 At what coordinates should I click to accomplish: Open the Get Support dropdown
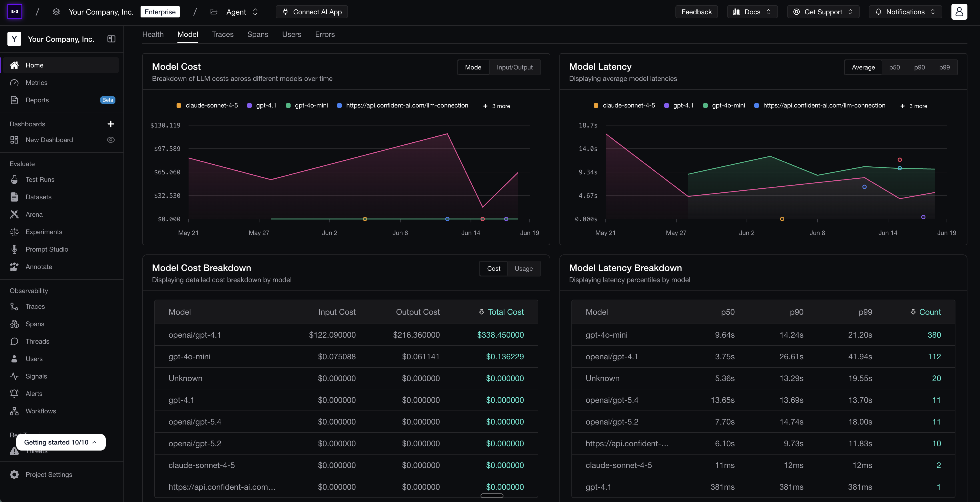pyautogui.click(x=823, y=12)
